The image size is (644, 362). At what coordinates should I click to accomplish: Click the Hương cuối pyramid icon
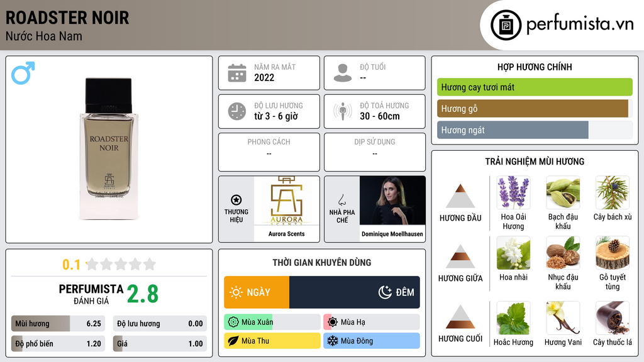pyautogui.click(x=460, y=317)
